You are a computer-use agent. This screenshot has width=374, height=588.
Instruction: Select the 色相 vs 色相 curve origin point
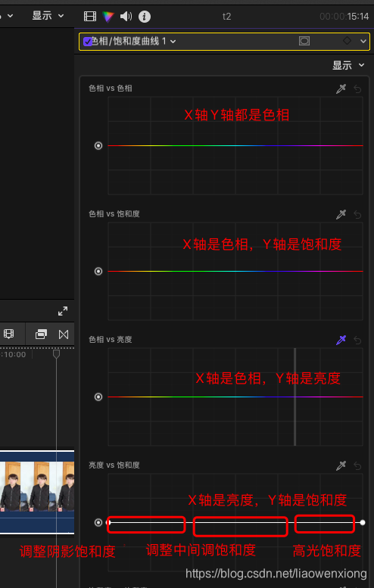[98, 145]
